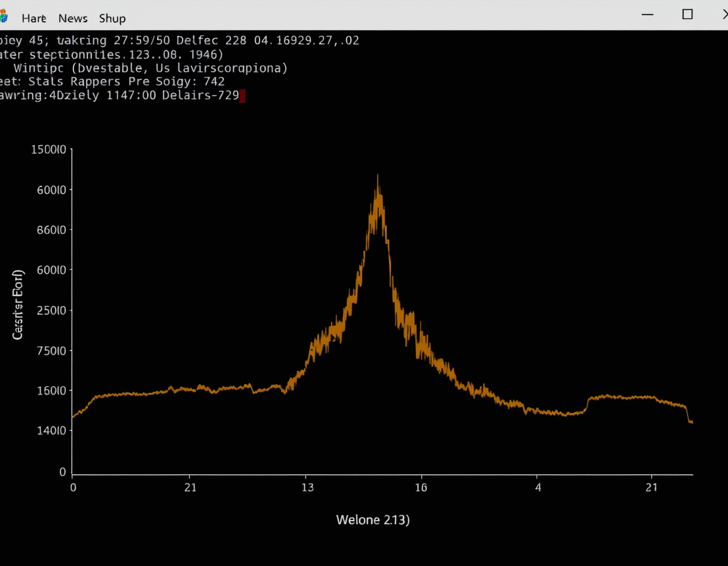This screenshot has width=728, height=566.
Task: Open the Shup menu
Action: tap(112, 18)
